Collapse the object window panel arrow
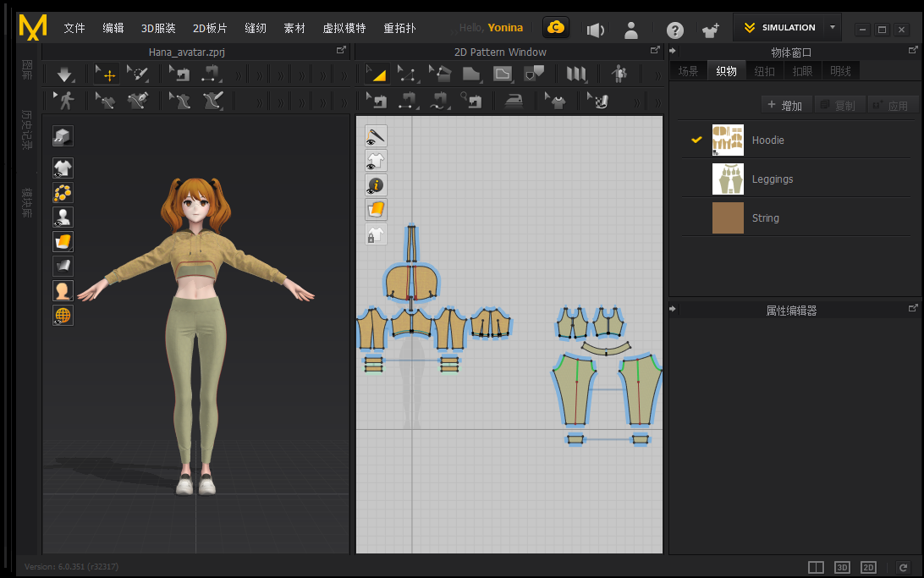Screen dimensions: 924x578 [x=674, y=52]
